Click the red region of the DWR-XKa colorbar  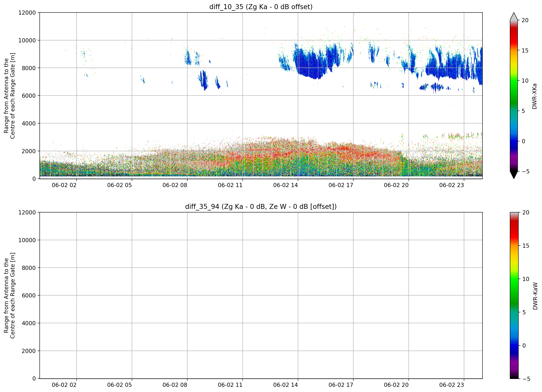click(514, 38)
